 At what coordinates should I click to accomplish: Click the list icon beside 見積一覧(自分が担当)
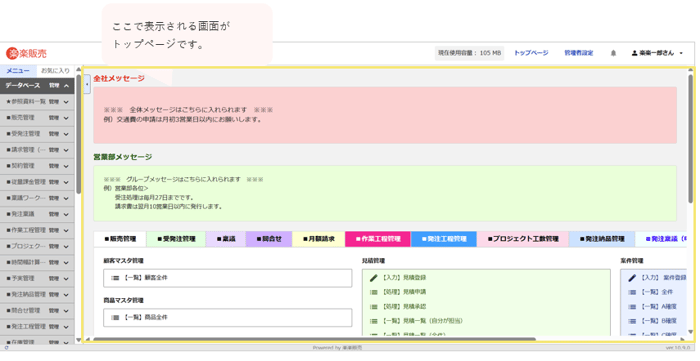(374, 321)
